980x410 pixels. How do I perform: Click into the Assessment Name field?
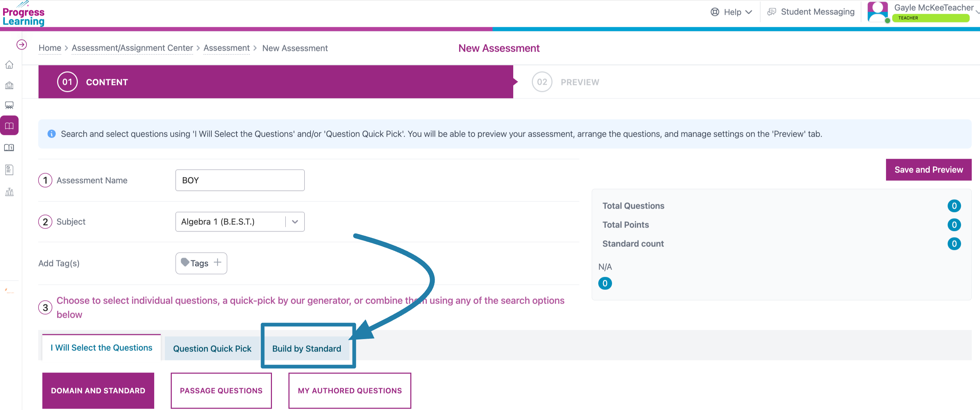(x=240, y=180)
